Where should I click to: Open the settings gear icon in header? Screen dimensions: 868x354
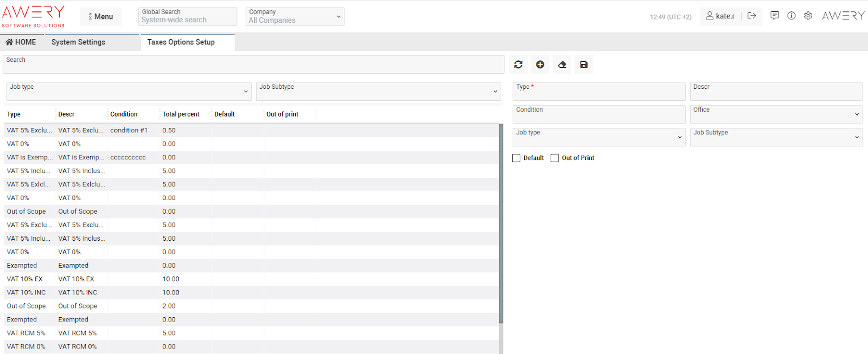tap(808, 16)
